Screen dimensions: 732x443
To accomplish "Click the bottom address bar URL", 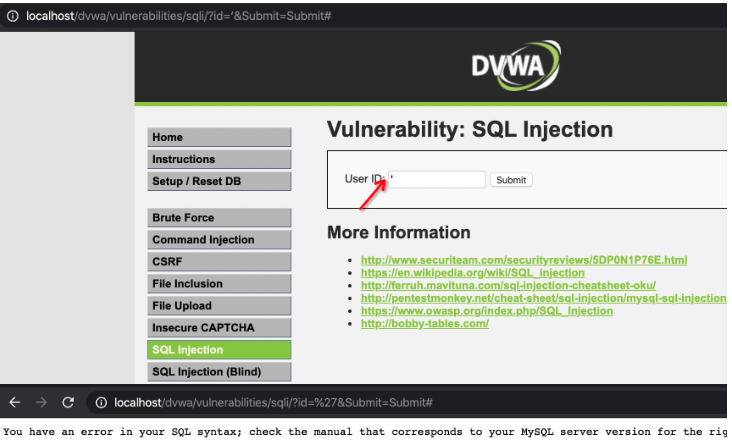I will [274, 402].
